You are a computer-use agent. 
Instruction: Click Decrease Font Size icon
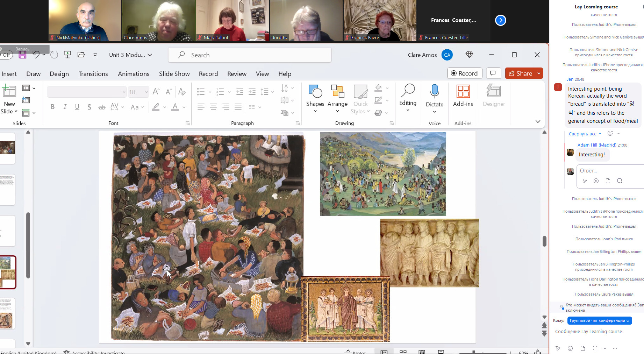(169, 92)
